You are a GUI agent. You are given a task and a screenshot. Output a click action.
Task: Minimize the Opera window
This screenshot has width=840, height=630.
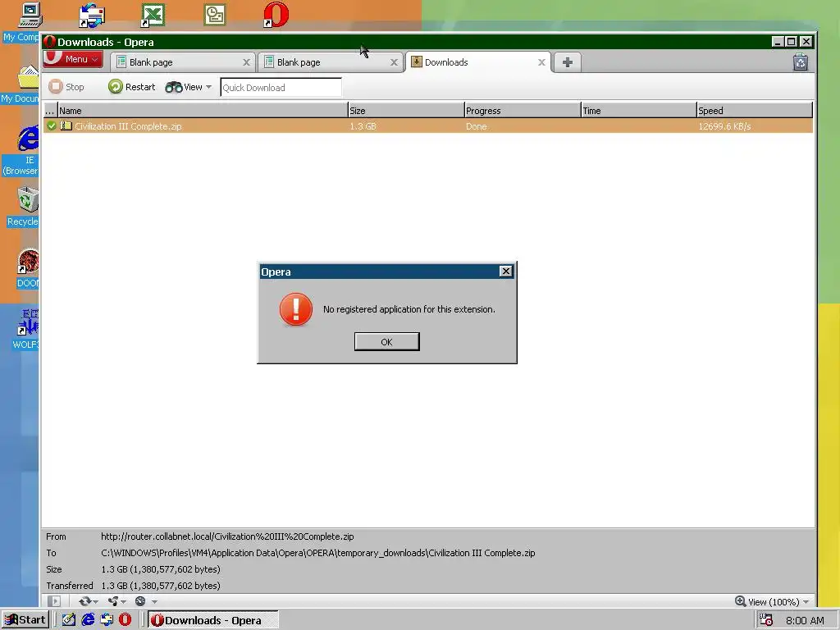click(778, 41)
